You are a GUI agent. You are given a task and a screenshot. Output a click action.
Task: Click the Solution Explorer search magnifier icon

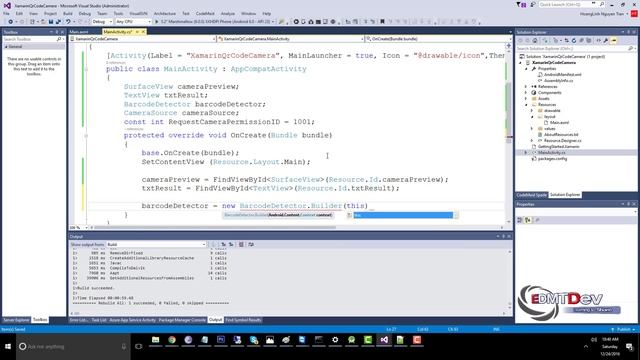[630, 49]
